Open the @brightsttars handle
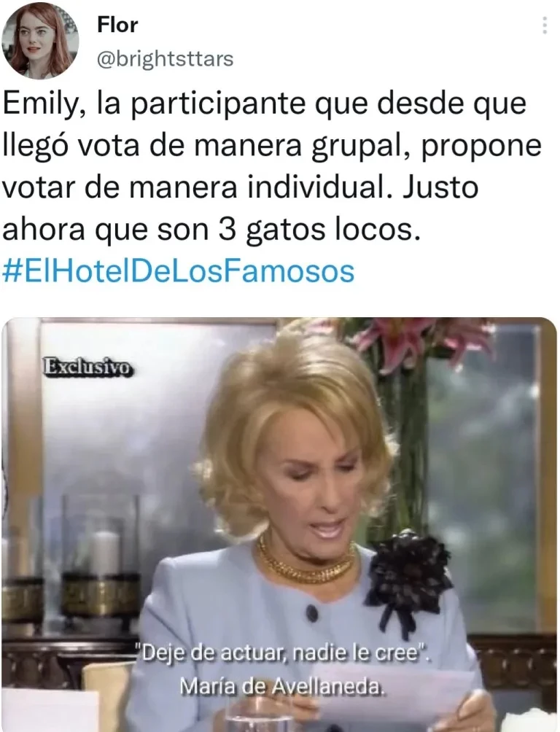This screenshot has width=560, height=732. pyautogui.click(x=165, y=59)
